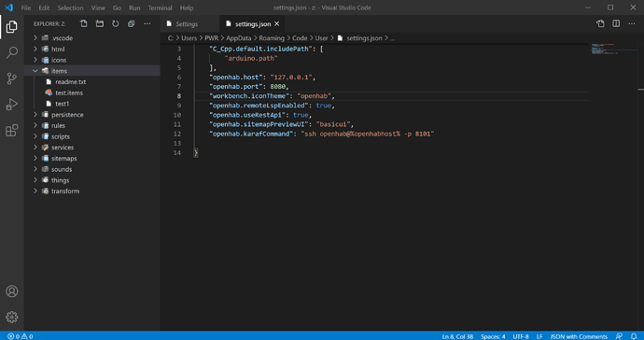This screenshot has height=340, width=644.
Task: Select the settings.json tab
Action: [x=253, y=24]
